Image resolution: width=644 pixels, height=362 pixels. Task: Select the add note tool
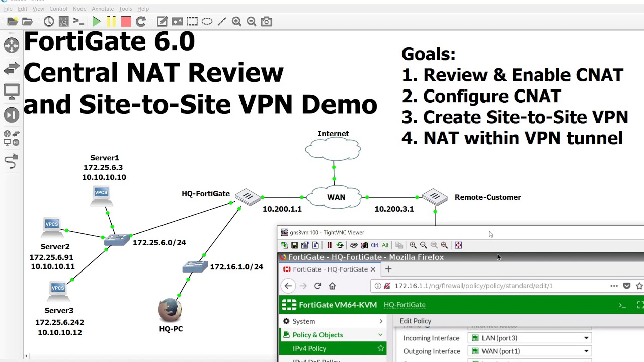pyautogui.click(x=162, y=21)
